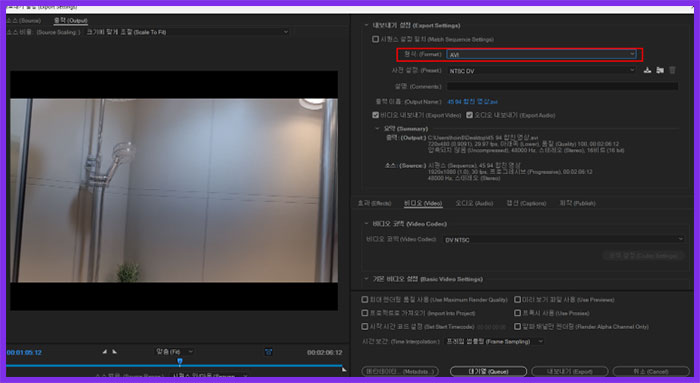The image size is (700, 383).
Task: Click the Delete Preset trash icon
Action: click(x=672, y=70)
